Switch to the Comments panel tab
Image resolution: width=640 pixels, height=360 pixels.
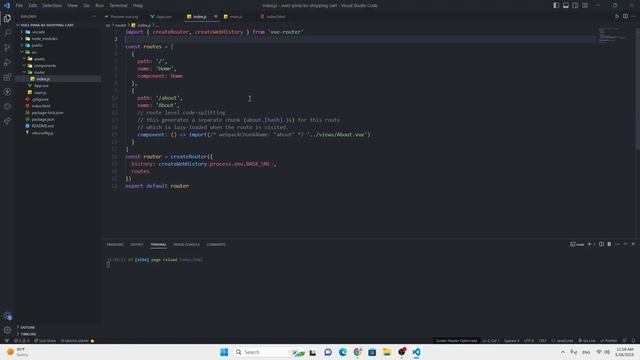point(216,244)
